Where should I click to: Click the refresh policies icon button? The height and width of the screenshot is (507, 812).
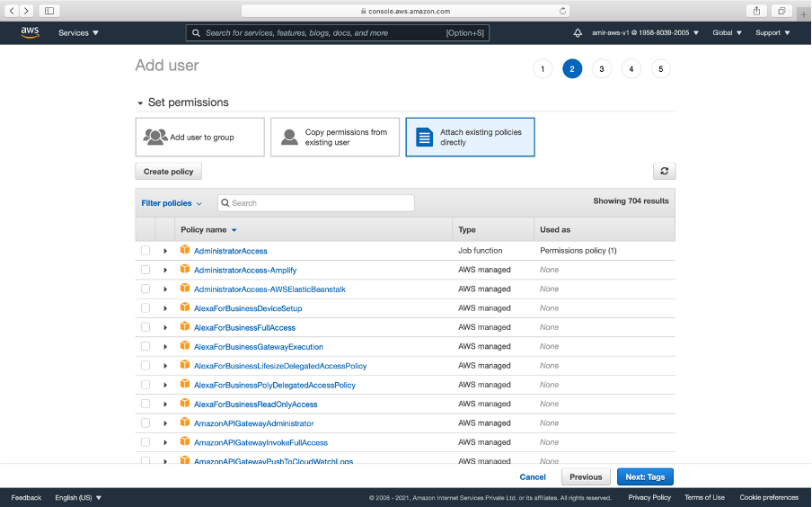[665, 171]
